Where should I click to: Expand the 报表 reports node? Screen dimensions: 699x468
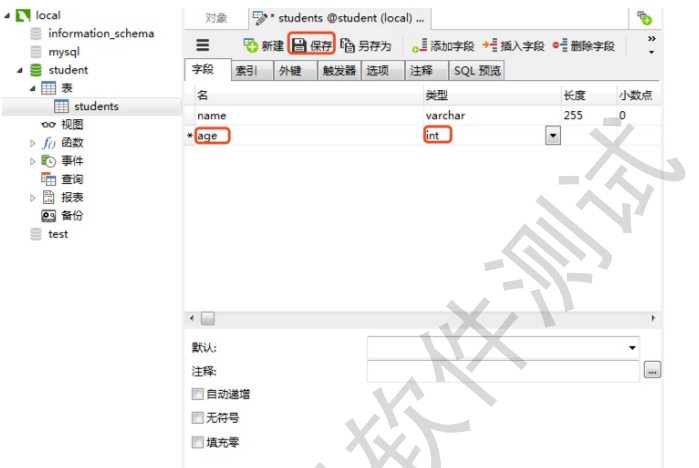[33, 198]
